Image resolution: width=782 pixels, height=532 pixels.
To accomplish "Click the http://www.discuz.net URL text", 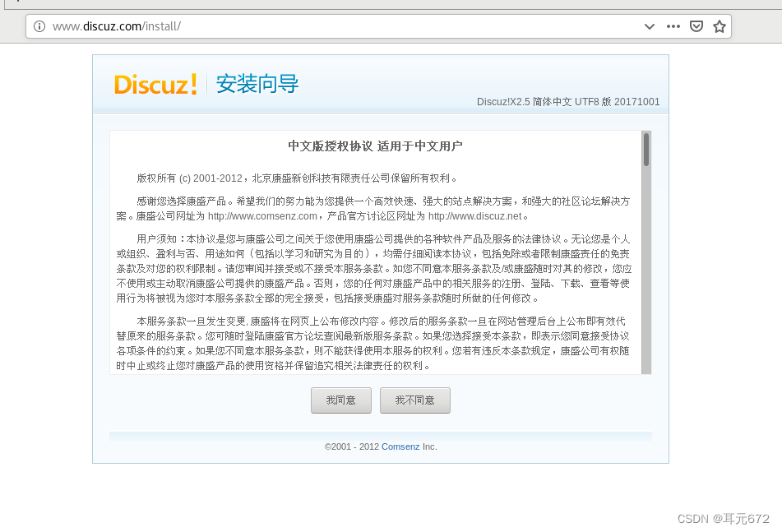I will 474,216.
